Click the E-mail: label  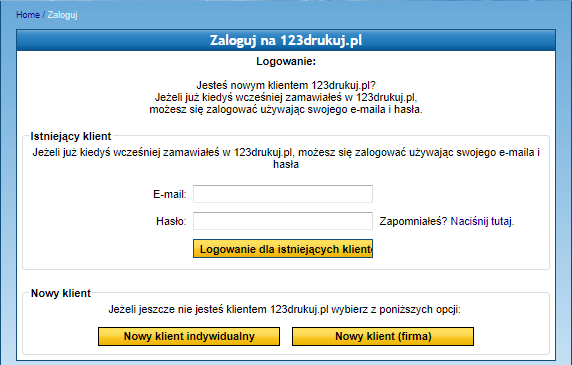(x=170, y=194)
